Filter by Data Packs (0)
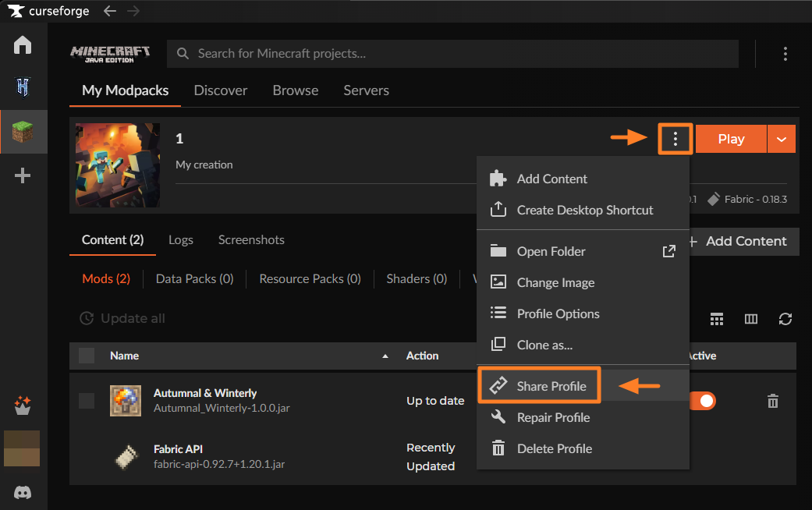 [x=195, y=278]
